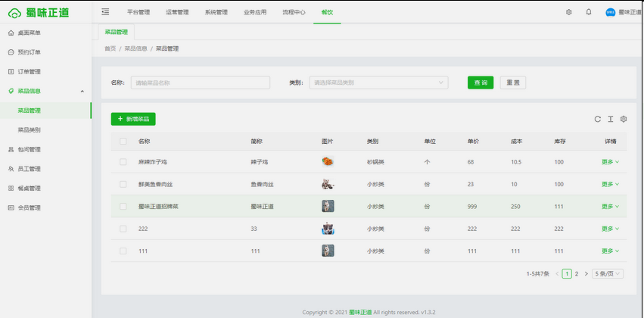Viewport: 644px width, 318px height.
Task: Click the 重置 reset button
Action: 513,83
